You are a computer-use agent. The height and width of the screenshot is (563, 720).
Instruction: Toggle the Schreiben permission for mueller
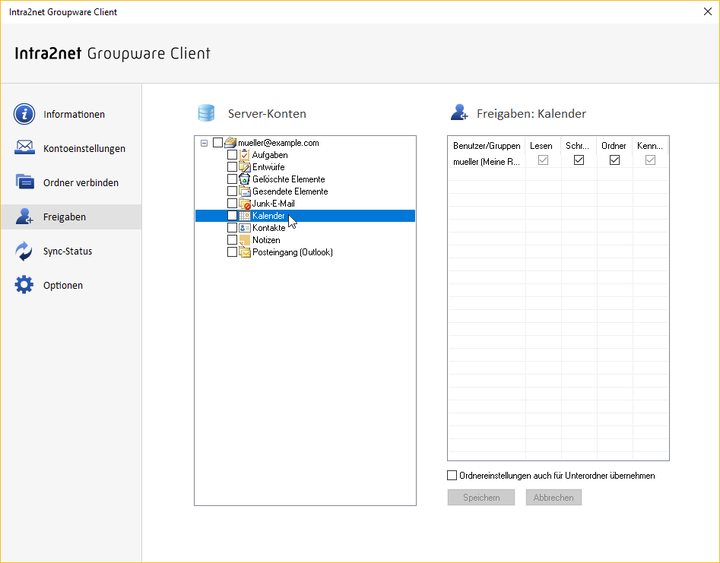coord(579,160)
